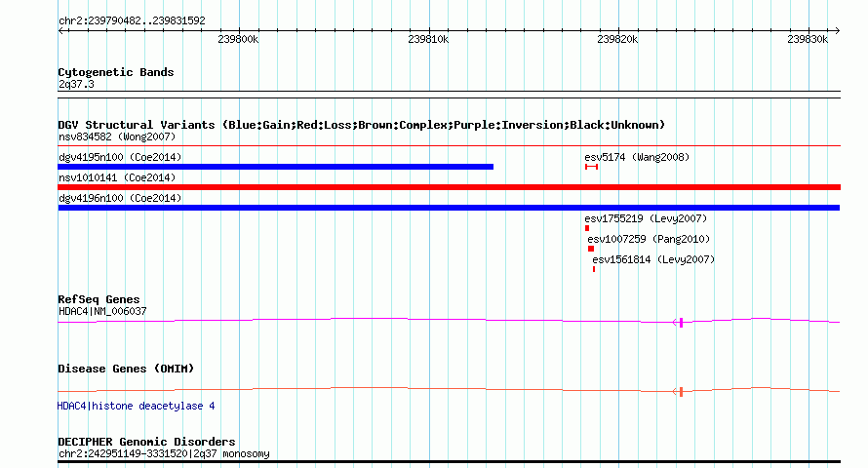Click the right arrow of the ruler

[x=837, y=31]
